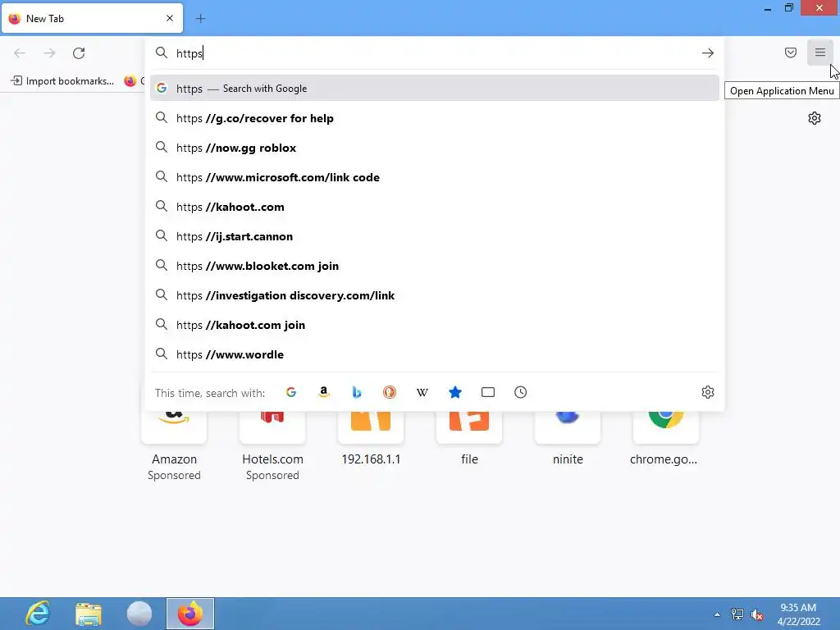
Task: Open new tab page personalize gear
Action: click(815, 118)
